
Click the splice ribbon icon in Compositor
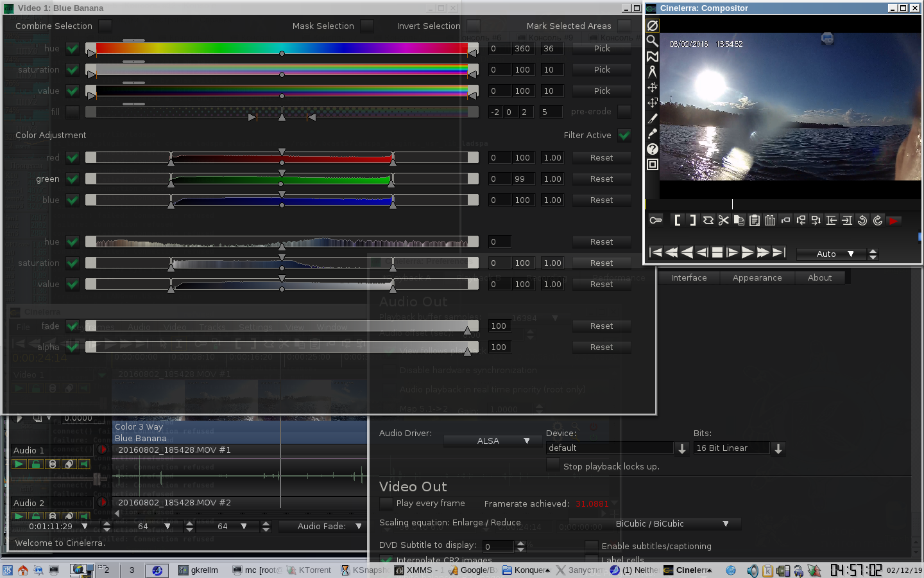[708, 220]
